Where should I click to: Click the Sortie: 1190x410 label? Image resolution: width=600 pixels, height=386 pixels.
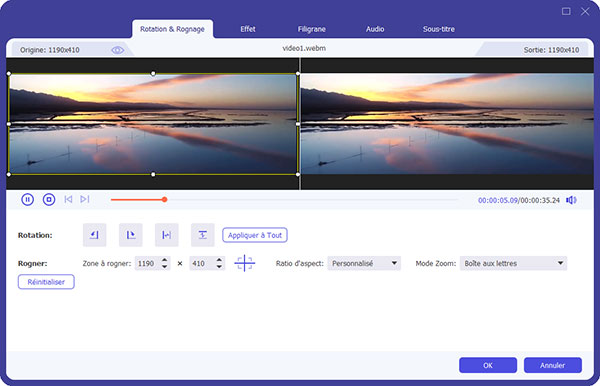point(551,50)
